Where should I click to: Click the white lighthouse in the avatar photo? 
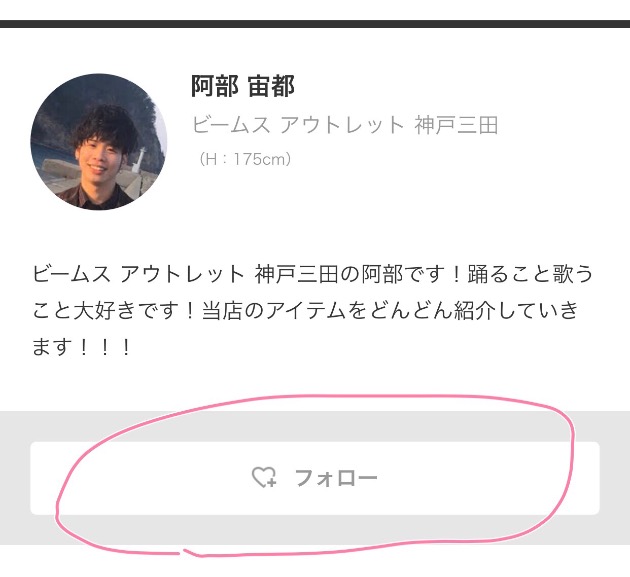(141, 160)
